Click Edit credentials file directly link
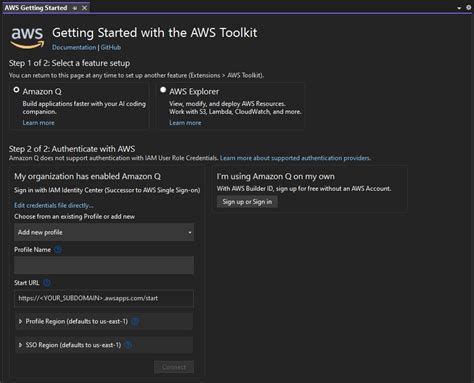 click(54, 205)
